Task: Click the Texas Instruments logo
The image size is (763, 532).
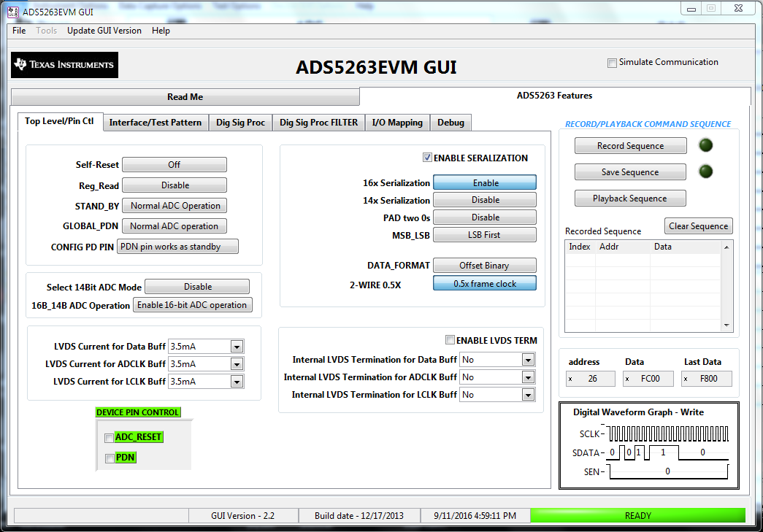Action: point(65,65)
